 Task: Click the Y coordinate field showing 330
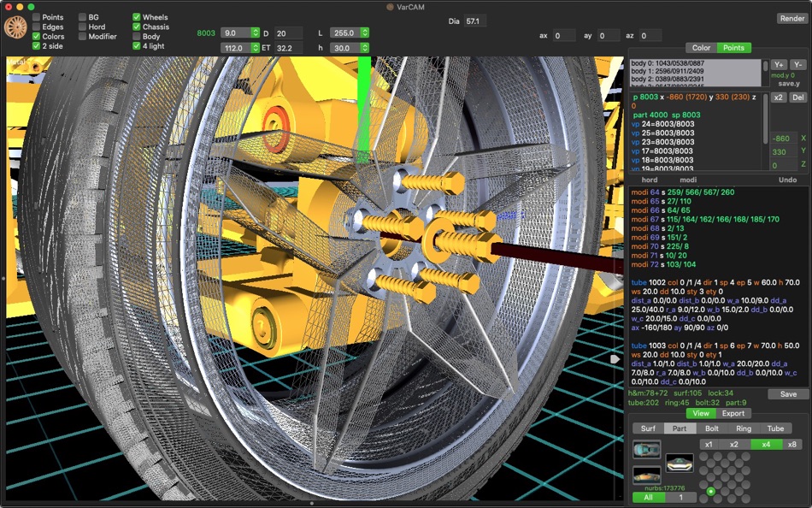pos(783,152)
